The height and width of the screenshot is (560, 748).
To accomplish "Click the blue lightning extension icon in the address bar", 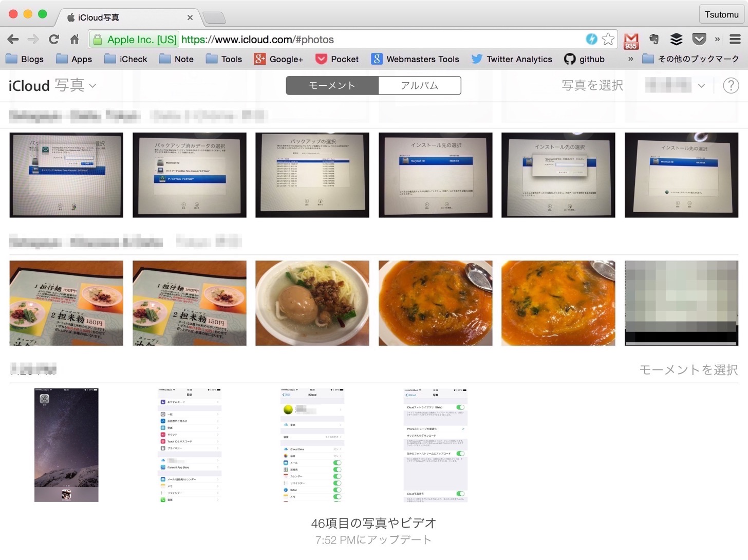I will [591, 39].
